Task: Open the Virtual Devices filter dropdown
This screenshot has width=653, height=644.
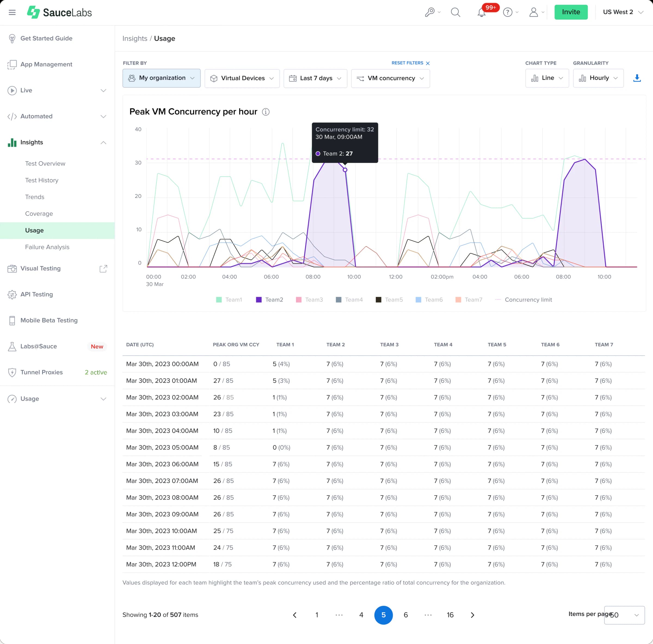Action: coord(242,78)
